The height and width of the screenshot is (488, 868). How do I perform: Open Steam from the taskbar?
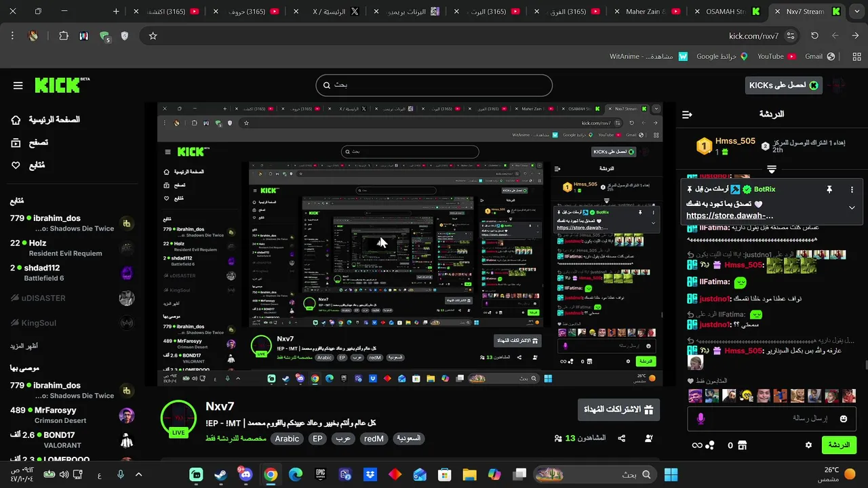[x=220, y=474]
